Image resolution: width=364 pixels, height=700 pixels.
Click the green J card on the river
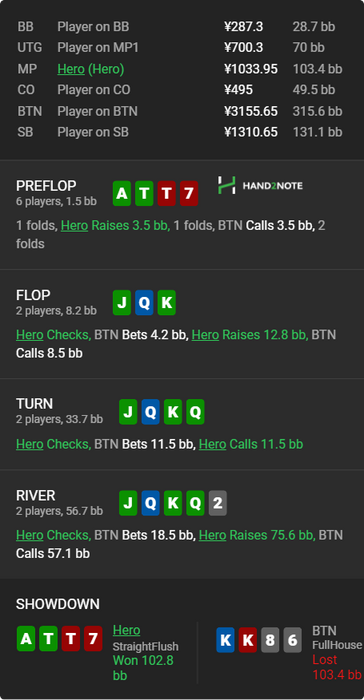128,503
